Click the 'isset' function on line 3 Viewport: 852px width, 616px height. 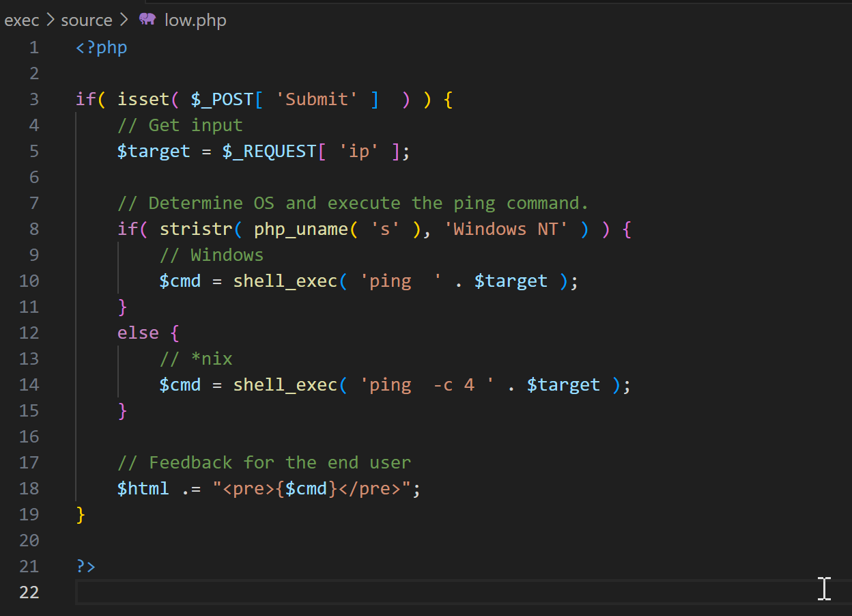click(143, 100)
